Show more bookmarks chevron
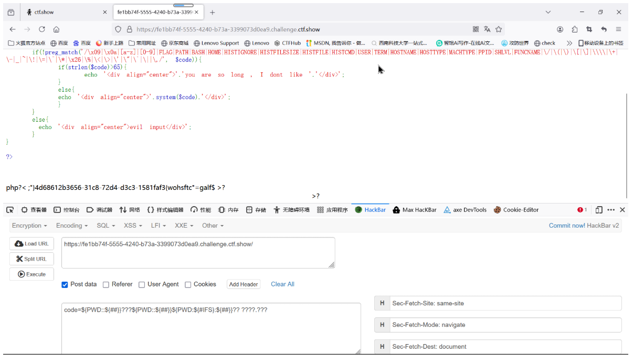The width and height of the screenshot is (633, 364). pyautogui.click(x=569, y=43)
